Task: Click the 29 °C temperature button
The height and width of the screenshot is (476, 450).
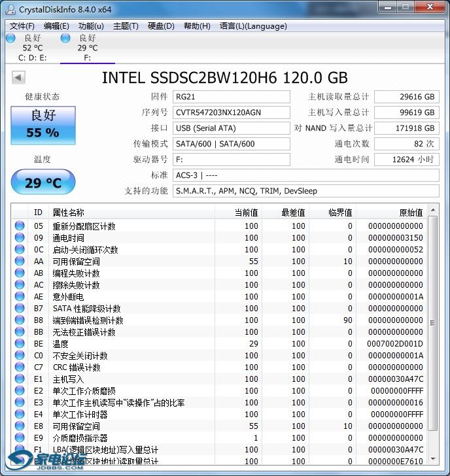Action: 43,182
